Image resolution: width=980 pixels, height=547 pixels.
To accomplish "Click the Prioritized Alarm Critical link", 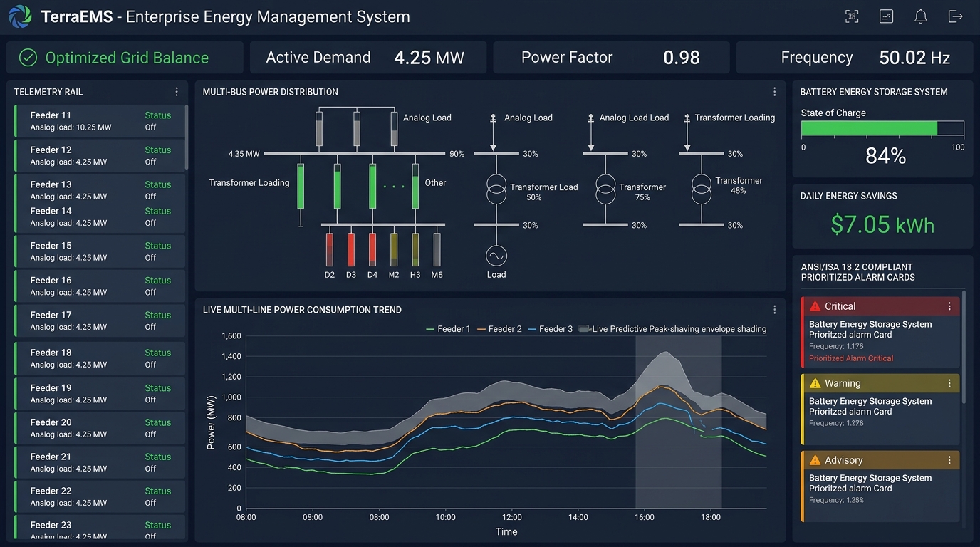I will coord(851,358).
